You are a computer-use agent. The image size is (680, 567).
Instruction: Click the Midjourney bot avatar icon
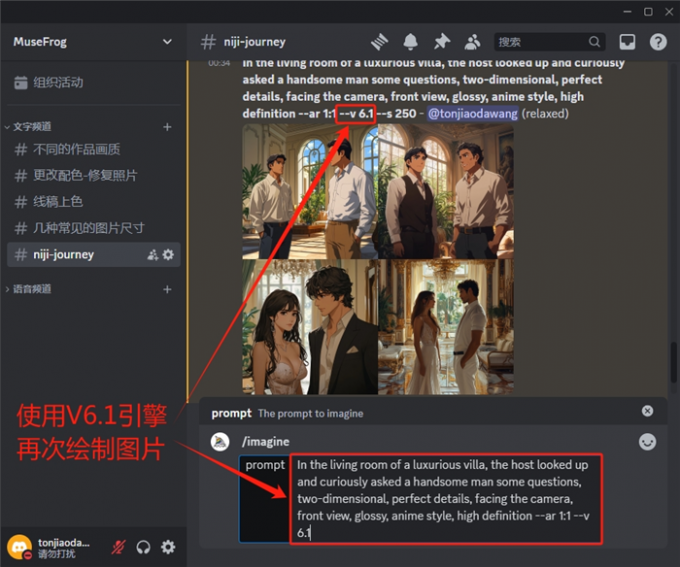(x=220, y=442)
